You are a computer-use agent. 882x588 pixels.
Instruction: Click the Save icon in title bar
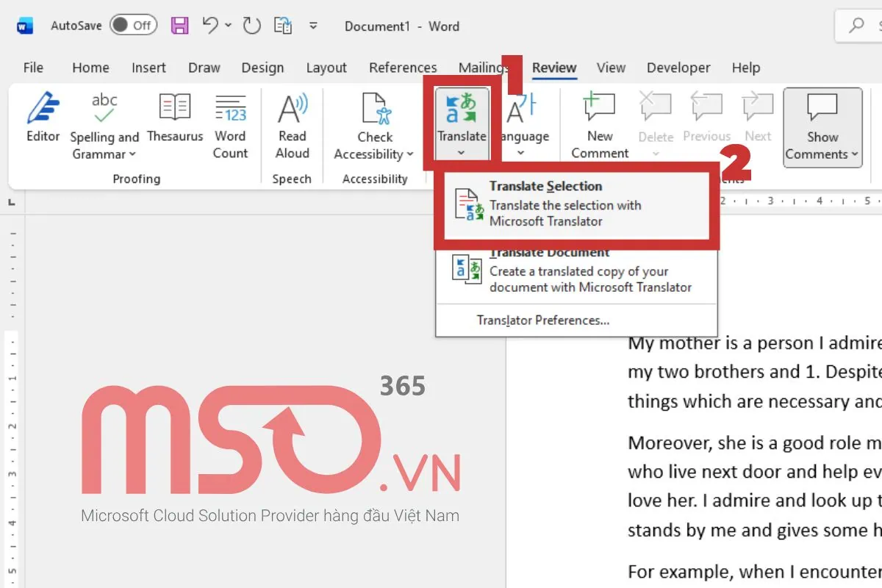(x=179, y=26)
